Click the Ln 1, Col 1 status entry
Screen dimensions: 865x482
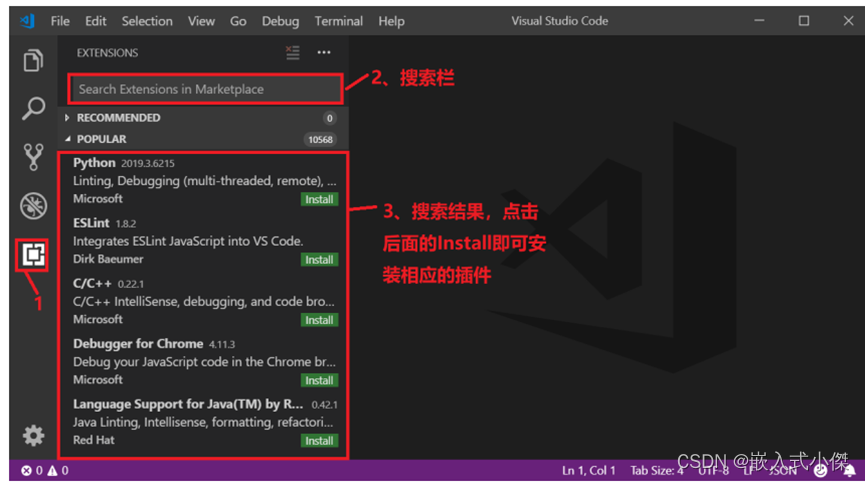pyautogui.click(x=589, y=470)
